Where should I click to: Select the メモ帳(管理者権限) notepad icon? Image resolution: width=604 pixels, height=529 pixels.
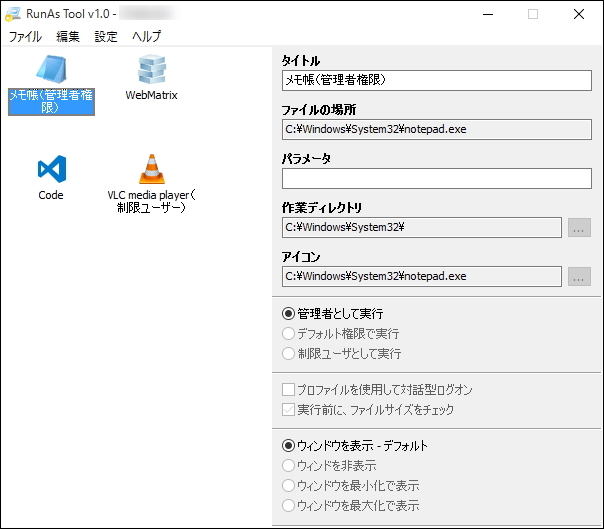point(52,69)
